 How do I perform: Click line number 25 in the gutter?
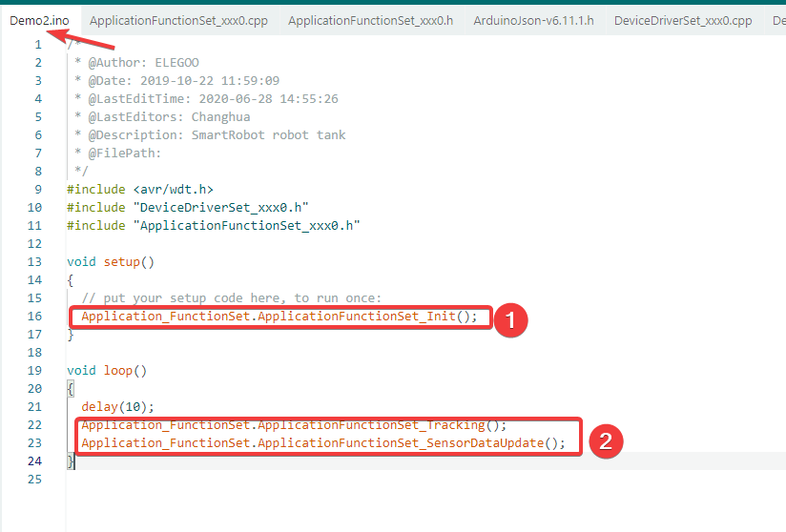click(x=34, y=479)
